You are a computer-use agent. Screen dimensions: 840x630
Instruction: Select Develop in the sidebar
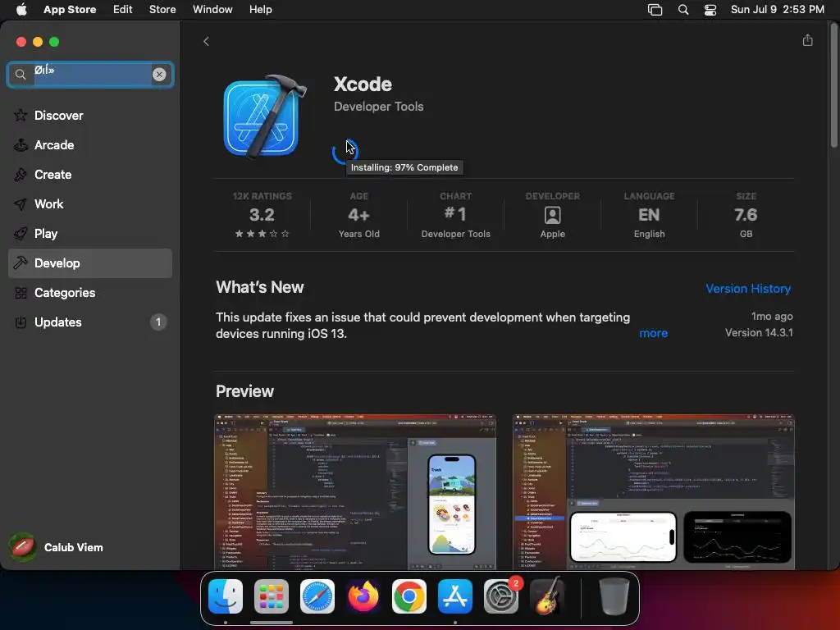click(90, 263)
